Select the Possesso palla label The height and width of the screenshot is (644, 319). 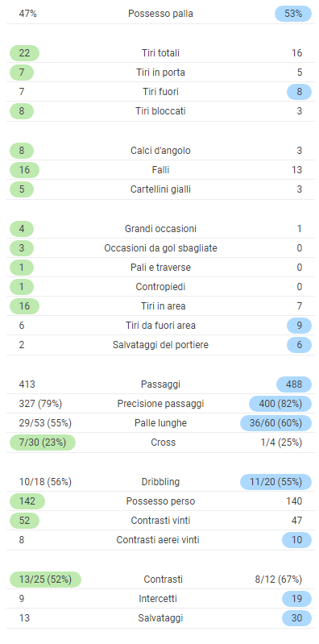tap(160, 14)
